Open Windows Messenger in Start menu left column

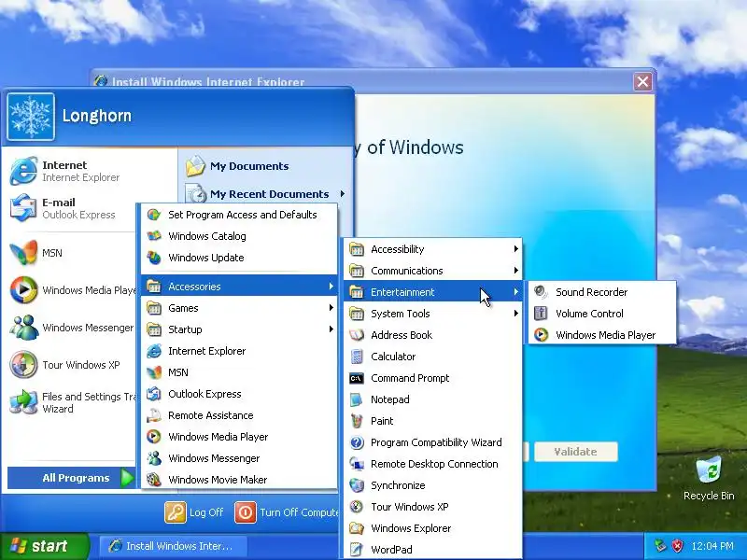pyautogui.click(x=72, y=328)
